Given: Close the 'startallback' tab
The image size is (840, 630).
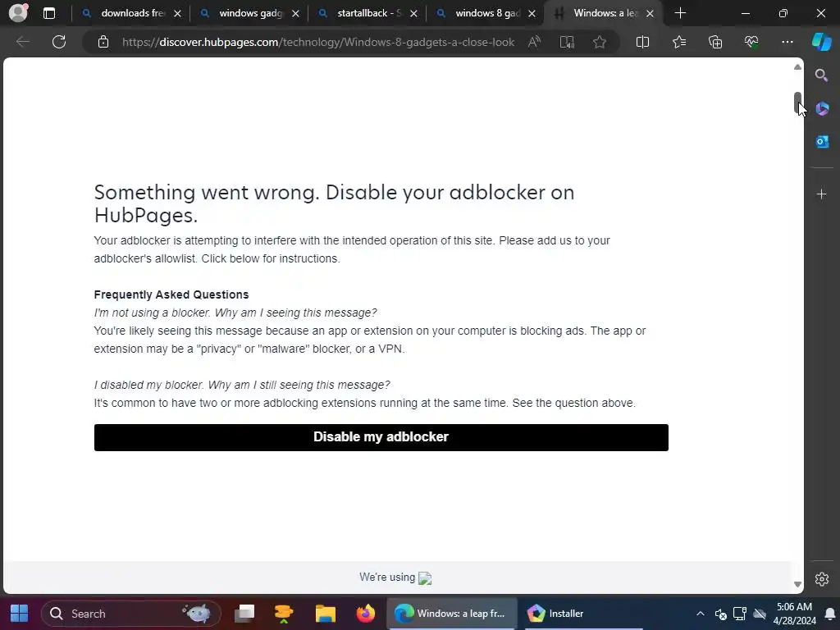Looking at the screenshot, I should click(x=413, y=14).
